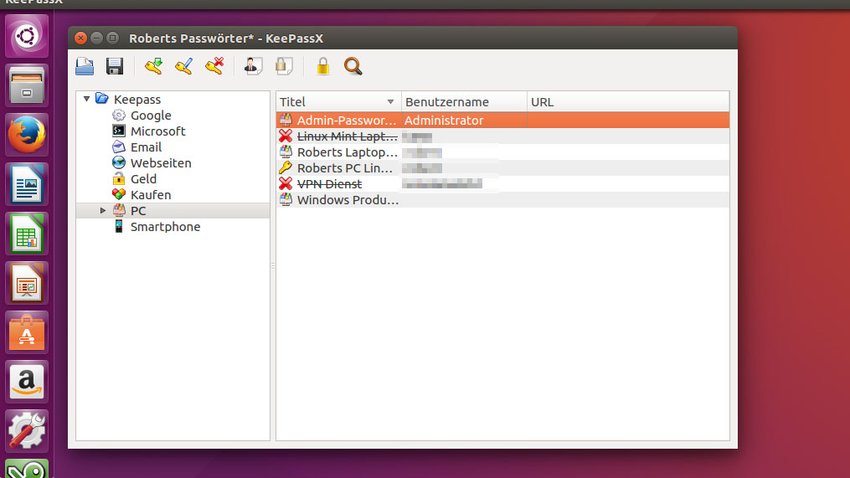Image resolution: width=850 pixels, height=478 pixels.
Task: Open a database with the toolbar icon
Action: point(85,66)
